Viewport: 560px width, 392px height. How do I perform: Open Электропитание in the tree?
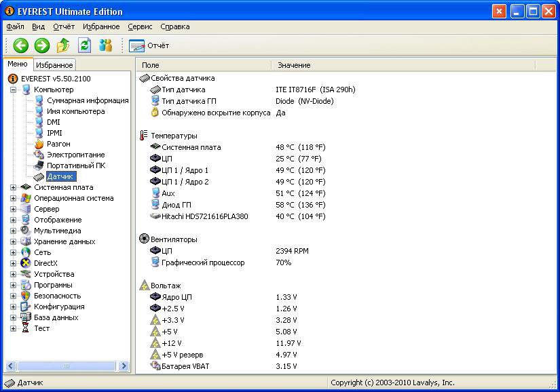tap(75, 155)
